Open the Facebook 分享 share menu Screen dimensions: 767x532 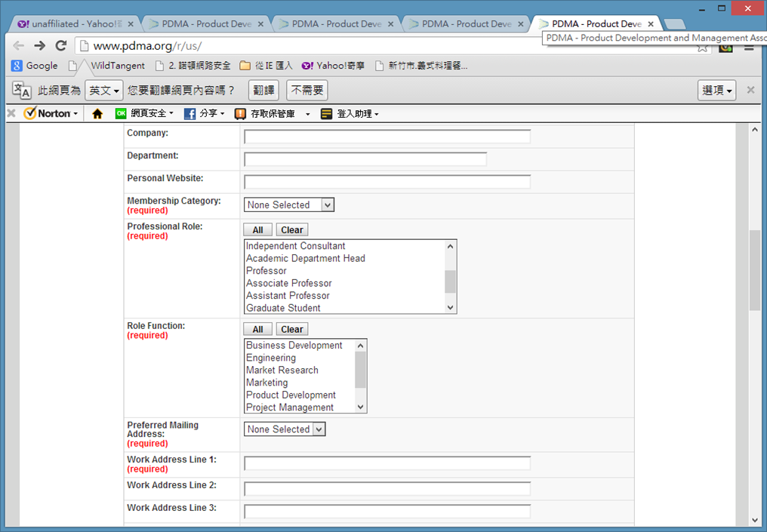coord(205,113)
